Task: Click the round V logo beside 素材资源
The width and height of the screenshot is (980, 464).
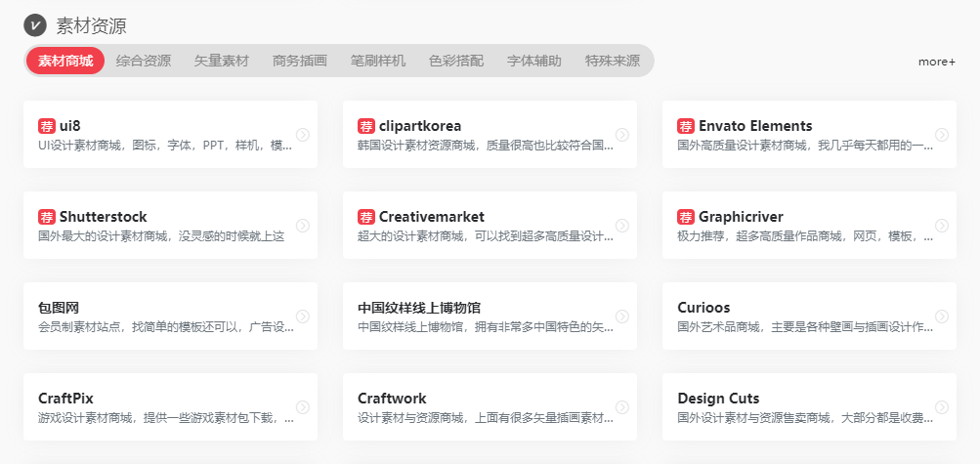Action: tap(35, 25)
